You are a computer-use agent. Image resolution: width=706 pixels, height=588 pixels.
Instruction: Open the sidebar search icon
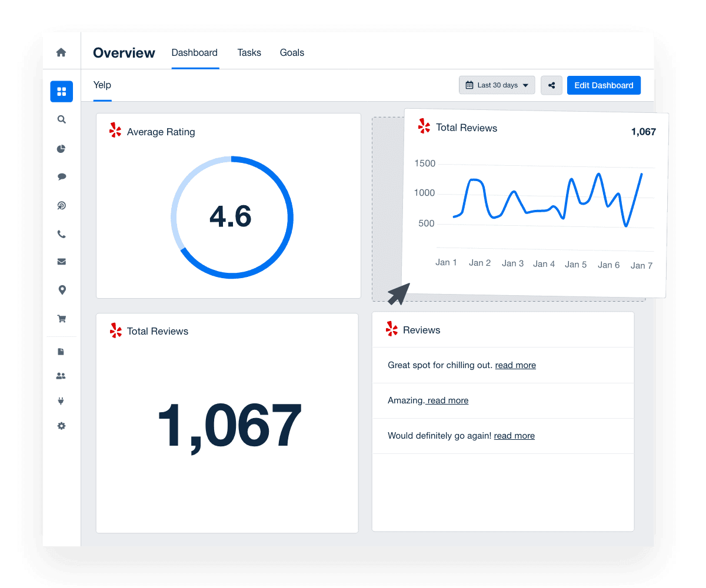(61, 119)
